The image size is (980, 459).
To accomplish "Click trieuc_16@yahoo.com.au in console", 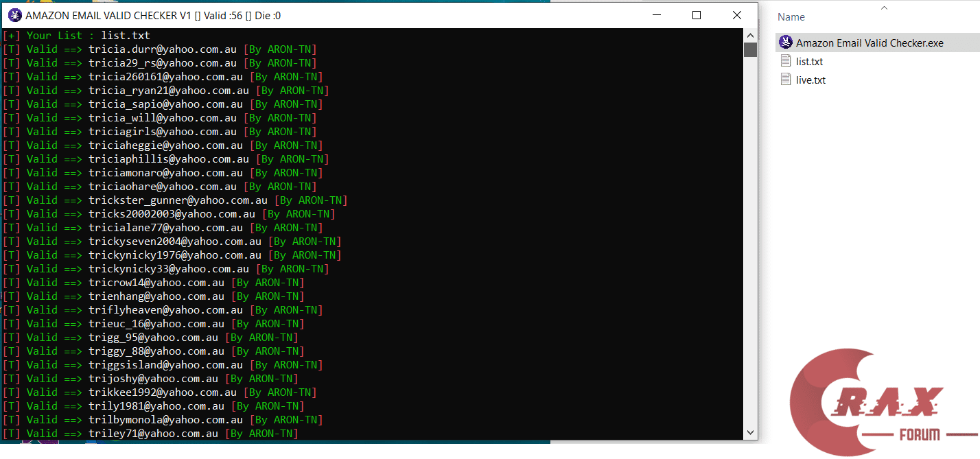I will [x=156, y=323].
